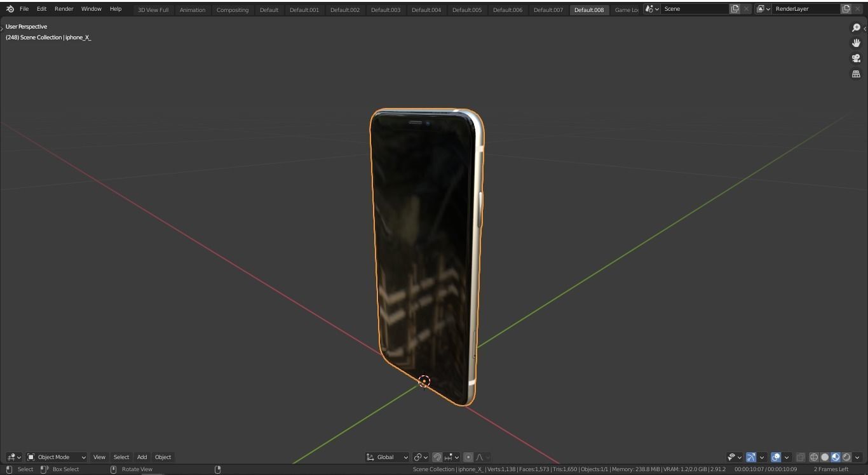Switch to the Default.003 workspace tab
The width and height of the screenshot is (868, 475).
pos(386,10)
